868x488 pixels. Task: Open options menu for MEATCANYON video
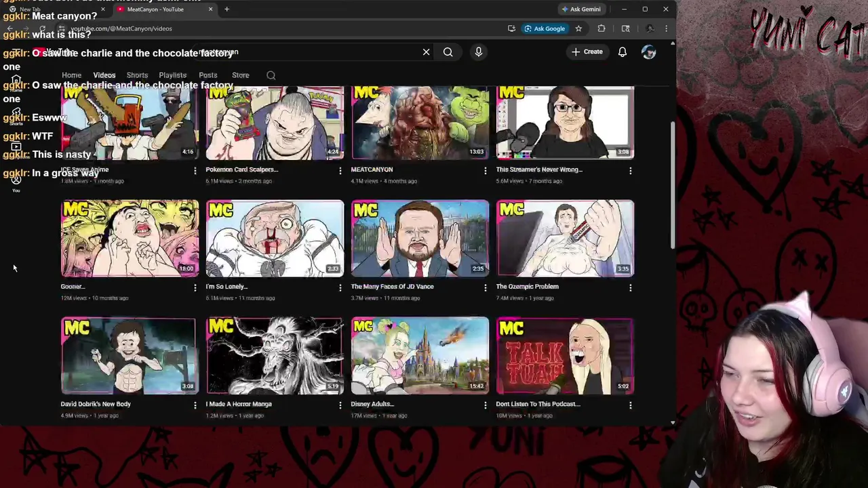(x=486, y=171)
